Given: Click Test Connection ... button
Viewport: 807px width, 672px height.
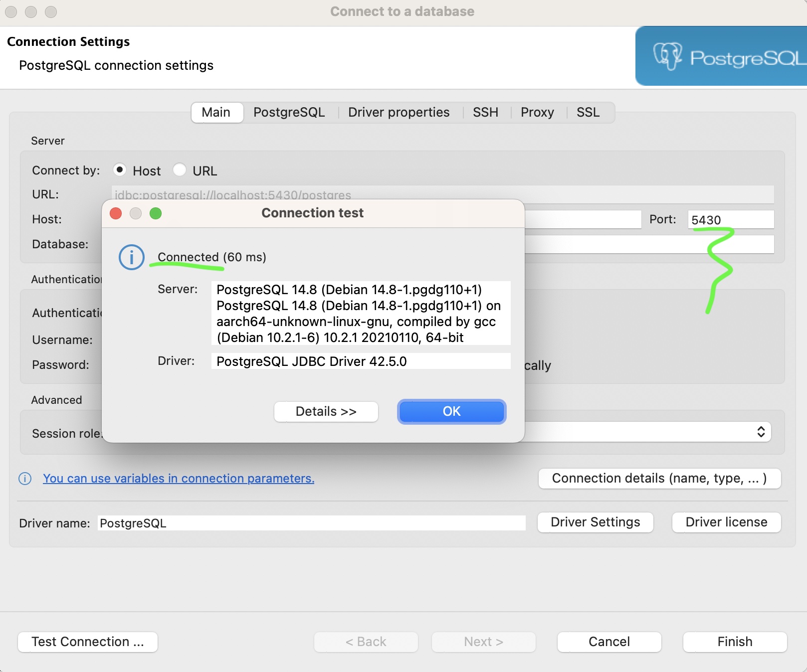Looking at the screenshot, I should [x=88, y=642].
